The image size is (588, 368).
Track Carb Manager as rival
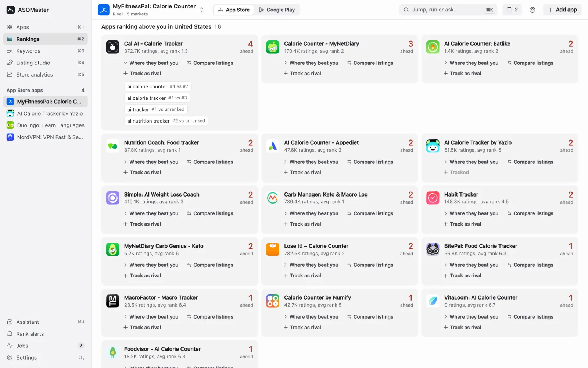(x=302, y=224)
